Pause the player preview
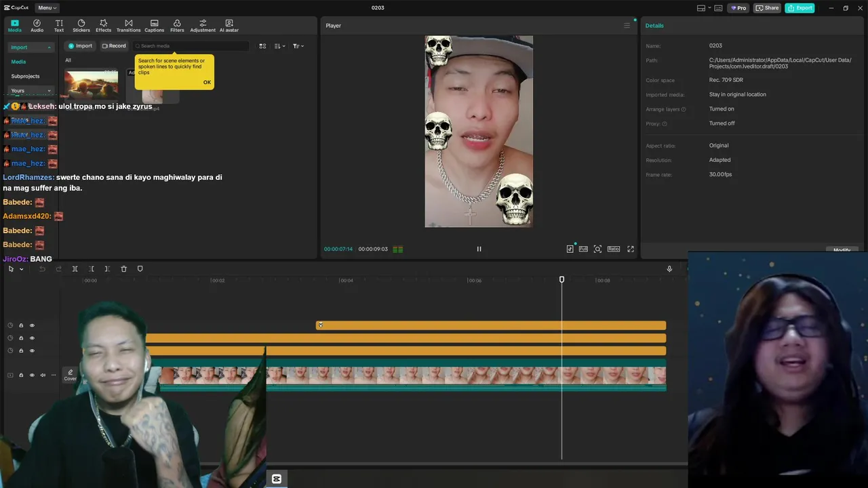Viewport: 868px width, 488px height. coord(479,249)
